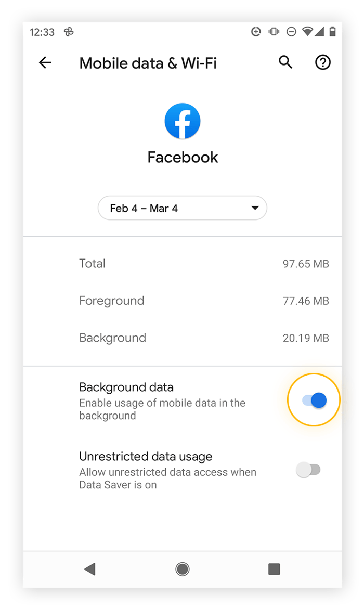Image resolution: width=364 pixels, height=608 pixels.
Task: Tap the Wi-Fi status bar icon
Action: [x=308, y=31]
